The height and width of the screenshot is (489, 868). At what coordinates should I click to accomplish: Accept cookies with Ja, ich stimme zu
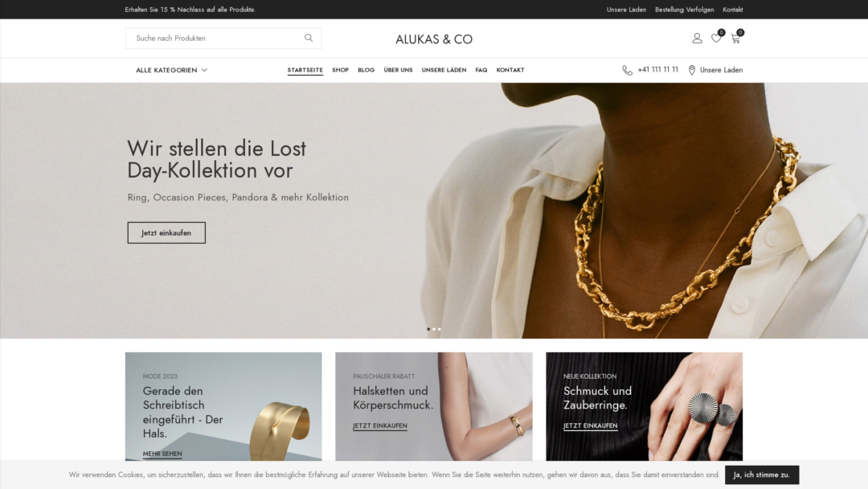762,475
